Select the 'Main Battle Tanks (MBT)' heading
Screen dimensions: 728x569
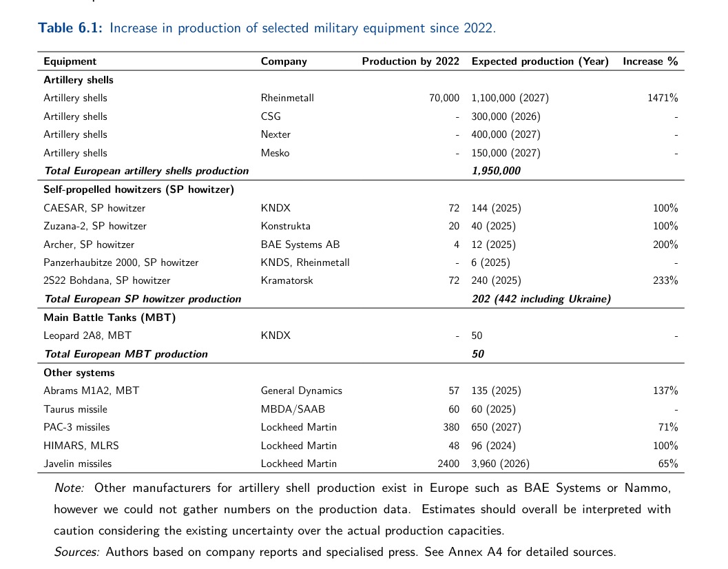[110, 318]
